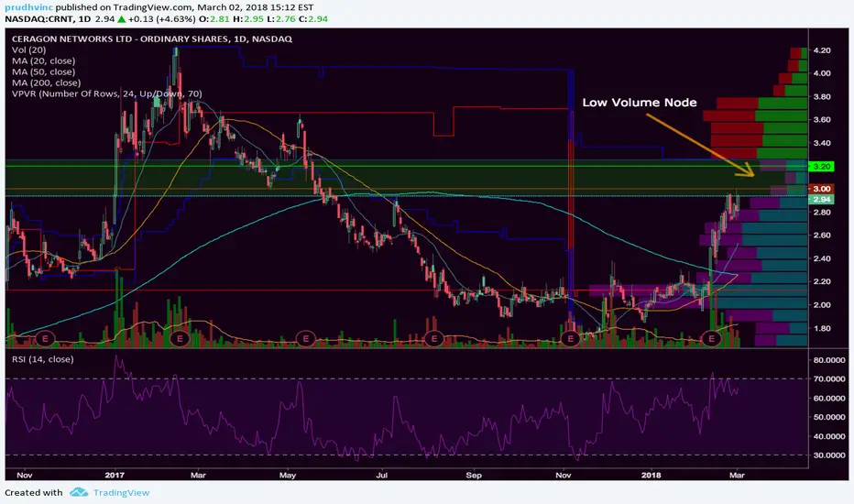Select the Low Volume Node text annotation

pyautogui.click(x=640, y=103)
